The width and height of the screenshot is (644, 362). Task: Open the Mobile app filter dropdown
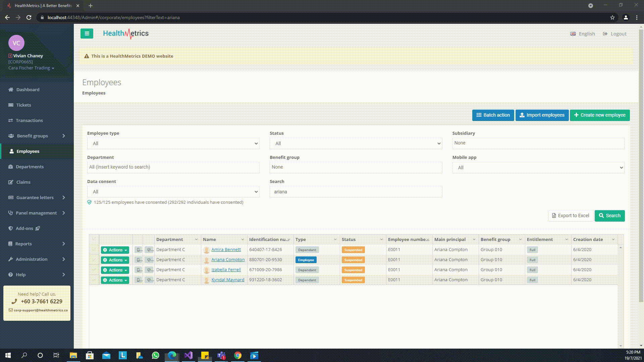coord(538,168)
